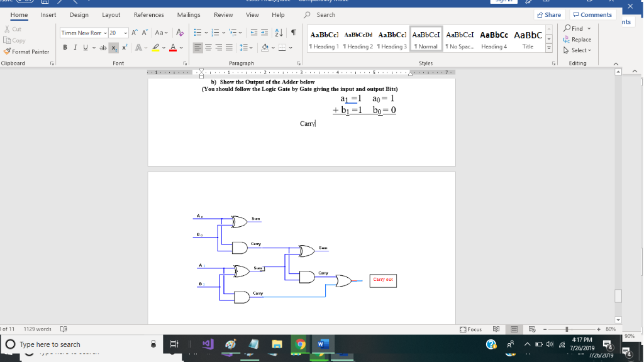644x362 pixels.
Task: Select the Format Painter tool
Action: [x=25, y=52]
